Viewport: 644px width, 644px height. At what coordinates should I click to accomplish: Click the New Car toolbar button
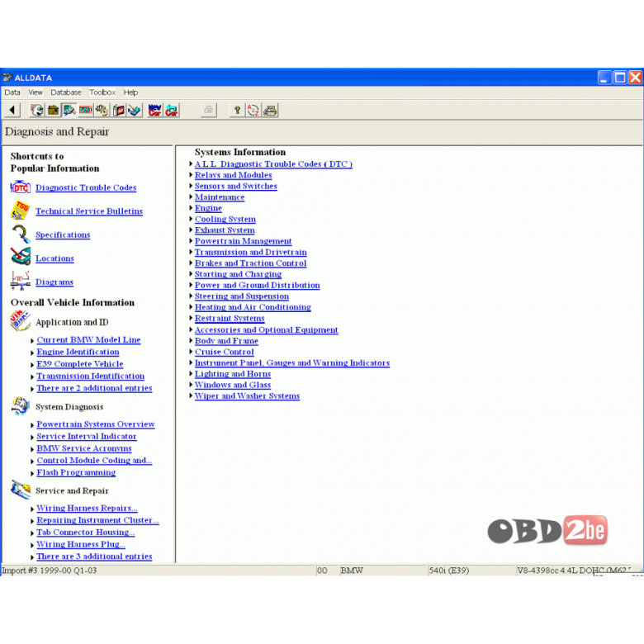coord(155,110)
